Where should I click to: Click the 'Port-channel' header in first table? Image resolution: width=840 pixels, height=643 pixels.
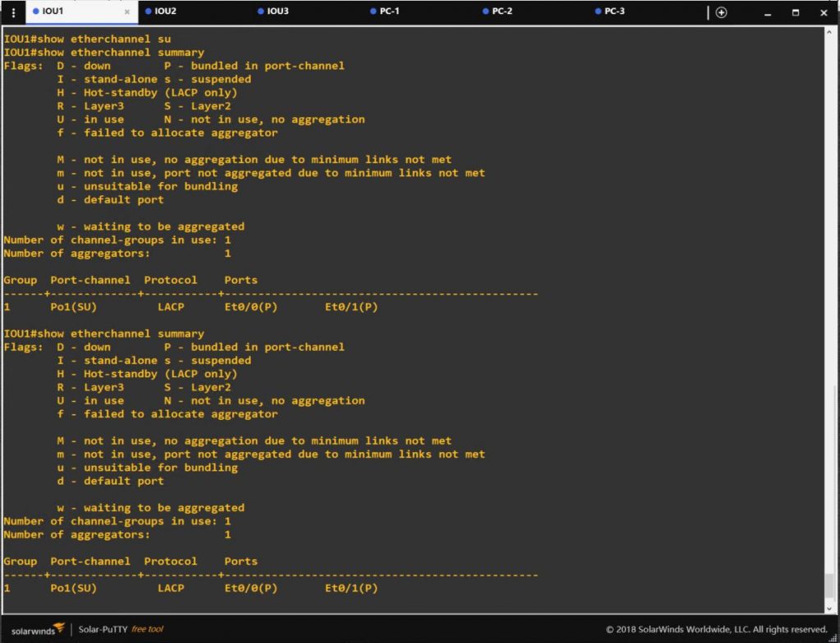90,280
